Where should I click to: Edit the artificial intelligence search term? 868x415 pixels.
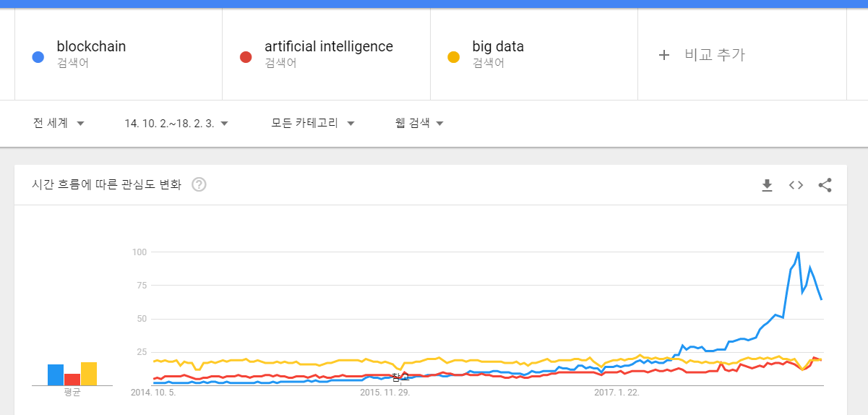click(x=329, y=47)
